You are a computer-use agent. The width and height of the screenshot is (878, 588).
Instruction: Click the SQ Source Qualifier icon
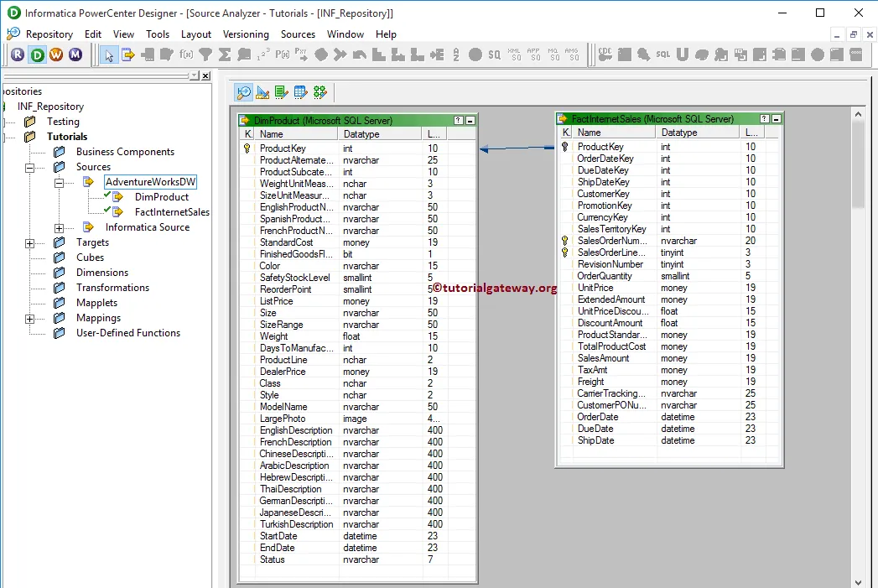tap(495, 55)
